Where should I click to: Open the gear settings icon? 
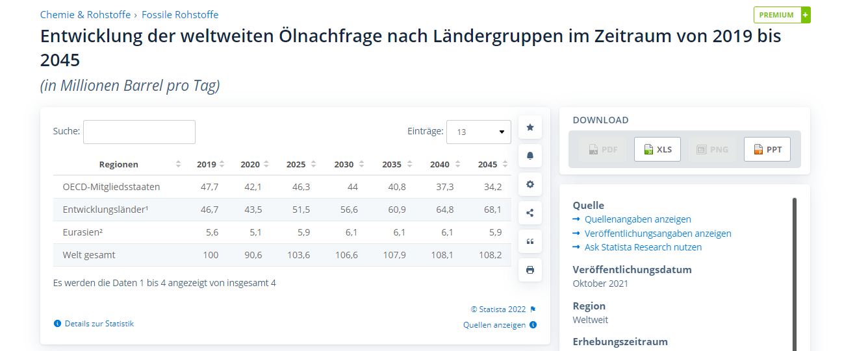pos(530,184)
